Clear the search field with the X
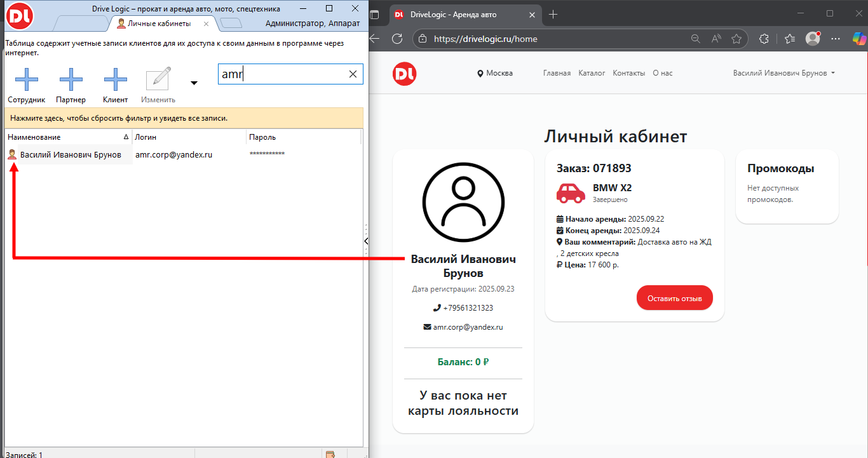The image size is (868, 458). [353, 74]
